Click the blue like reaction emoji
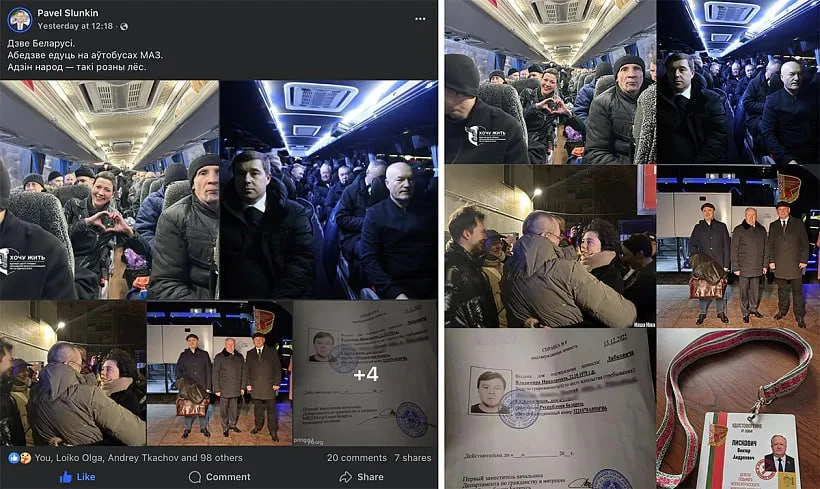This screenshot has height=489, width=820. (x=13, y=458)
